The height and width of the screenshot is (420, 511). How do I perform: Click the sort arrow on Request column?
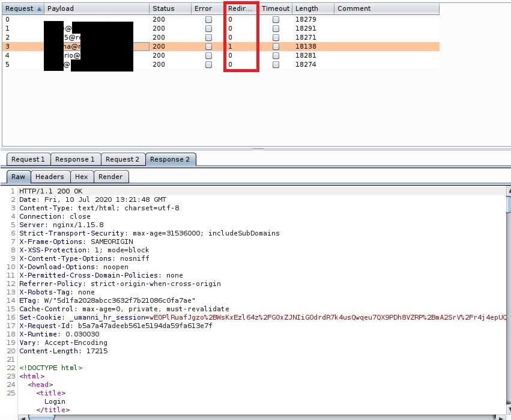pyautogui.click(x=40, y=9)
